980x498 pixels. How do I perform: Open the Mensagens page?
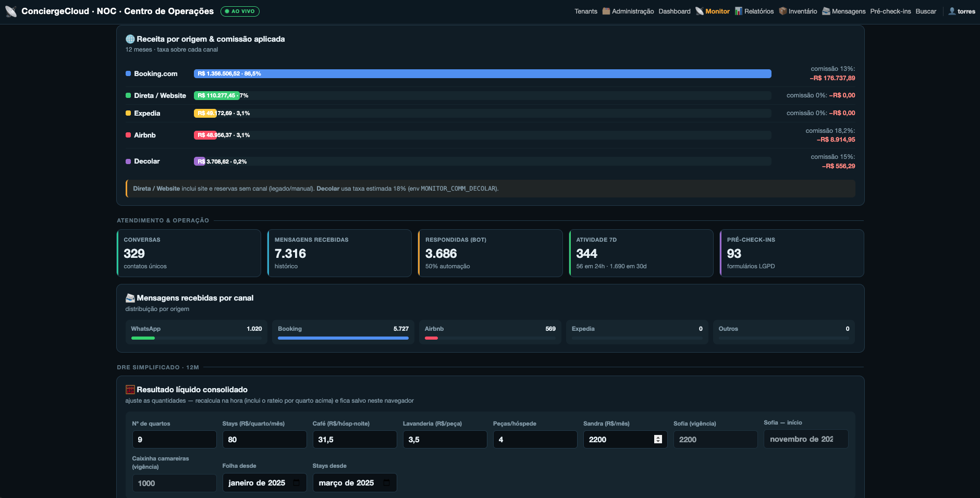click(x=844, y=11)
